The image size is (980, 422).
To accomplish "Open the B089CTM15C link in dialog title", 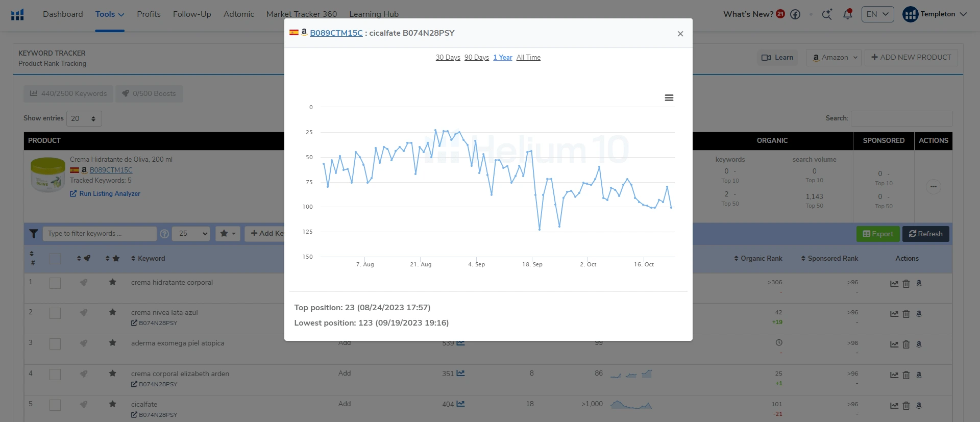I will 336,33.
